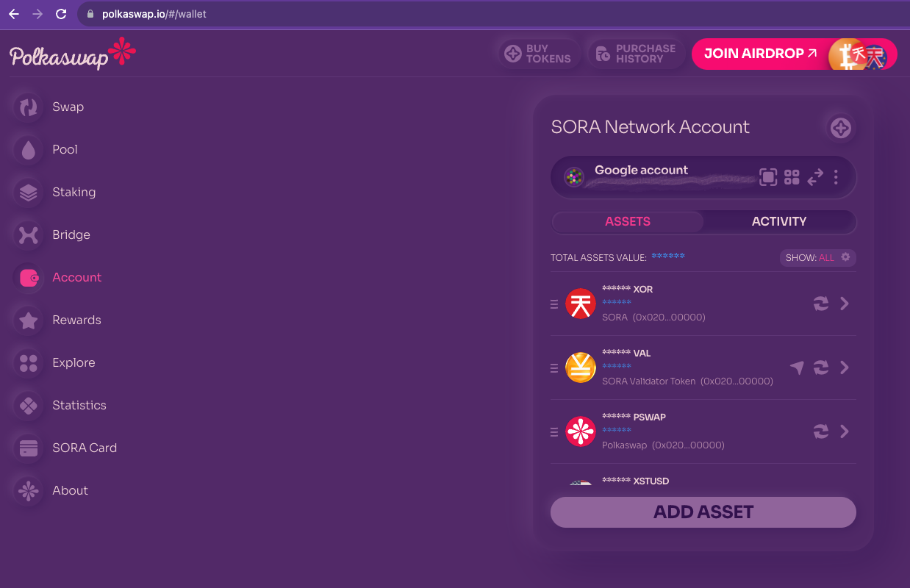Open the Explore icon in sidebar
This screenshot has height=588, width=910.
tap(29, 363)
